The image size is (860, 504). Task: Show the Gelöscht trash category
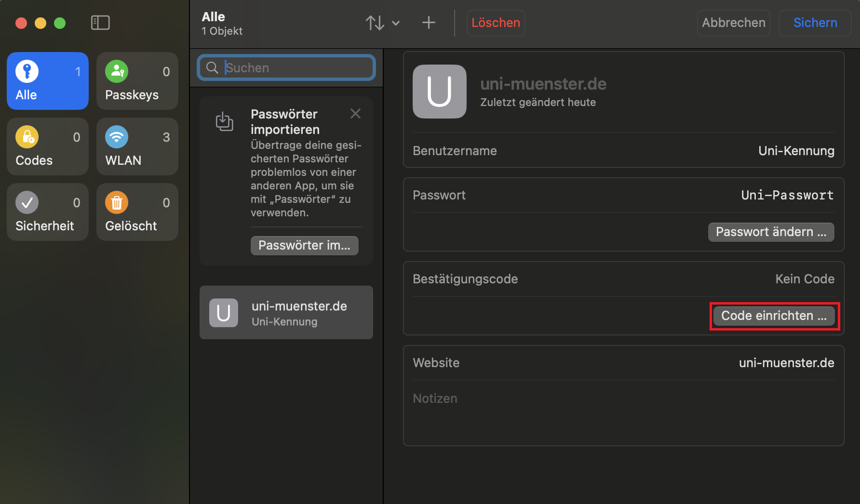pos(137,212)
